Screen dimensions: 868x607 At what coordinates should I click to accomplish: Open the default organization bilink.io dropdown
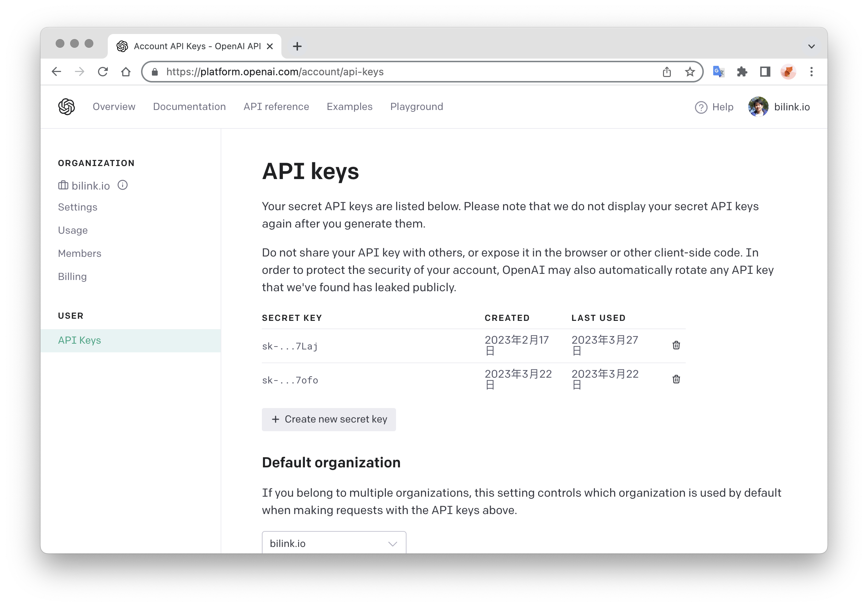pyautogui.click(x=334, y=543)
